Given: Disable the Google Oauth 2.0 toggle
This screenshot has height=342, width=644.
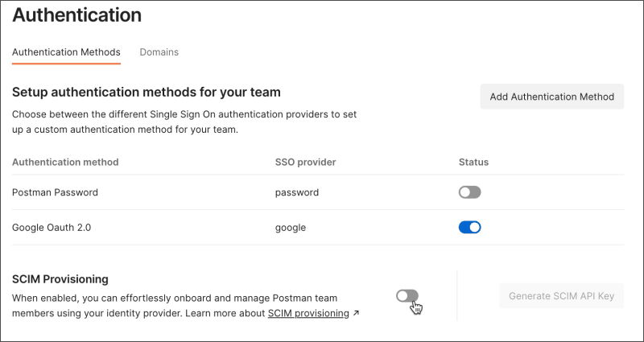Looking at the screenshot, I should click(x=469, y=227).
